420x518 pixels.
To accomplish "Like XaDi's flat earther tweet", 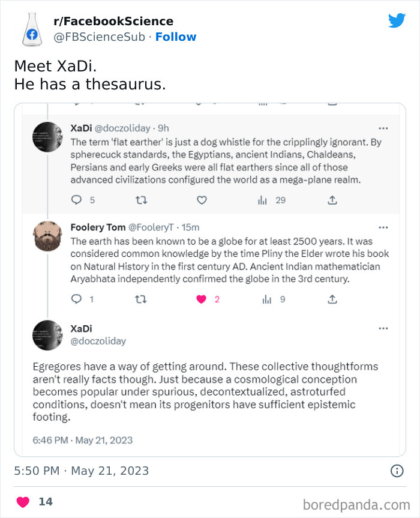I will (x=202, y=200).
